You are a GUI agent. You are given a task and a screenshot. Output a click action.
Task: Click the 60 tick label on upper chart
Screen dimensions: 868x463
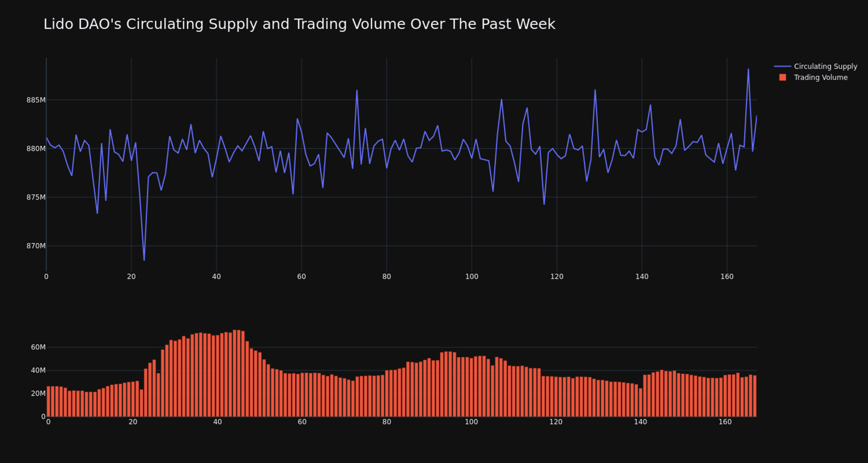pos(301,277)
